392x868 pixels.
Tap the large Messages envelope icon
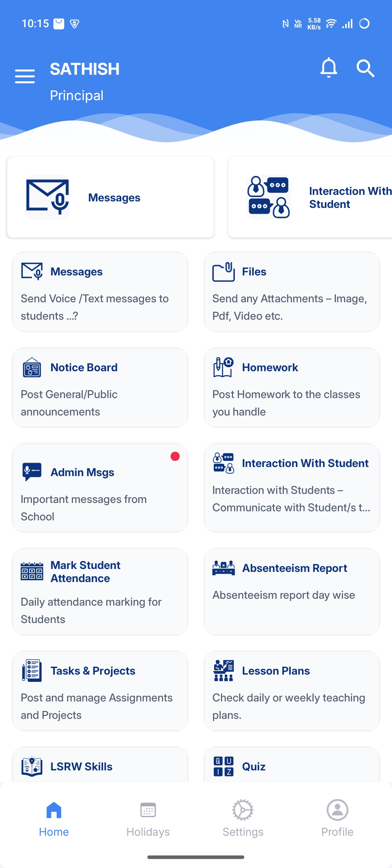[x=48, y=197]
